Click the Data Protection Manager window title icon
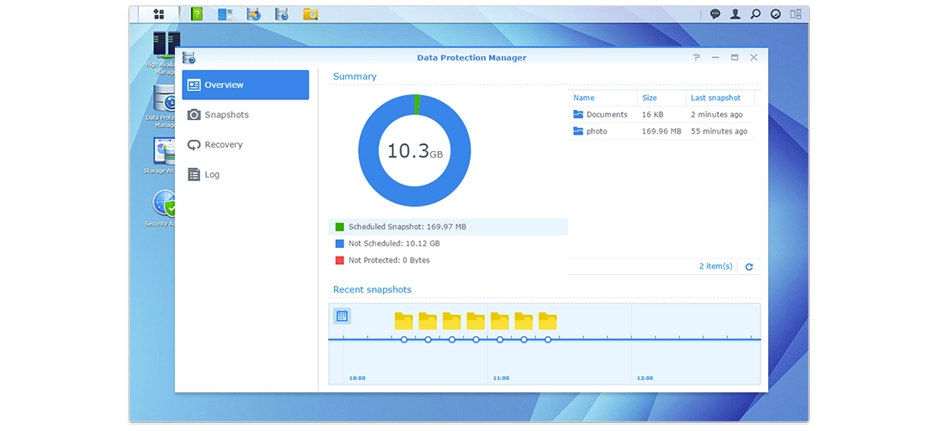This screenshot has height=431, width=938. [189, 57]
